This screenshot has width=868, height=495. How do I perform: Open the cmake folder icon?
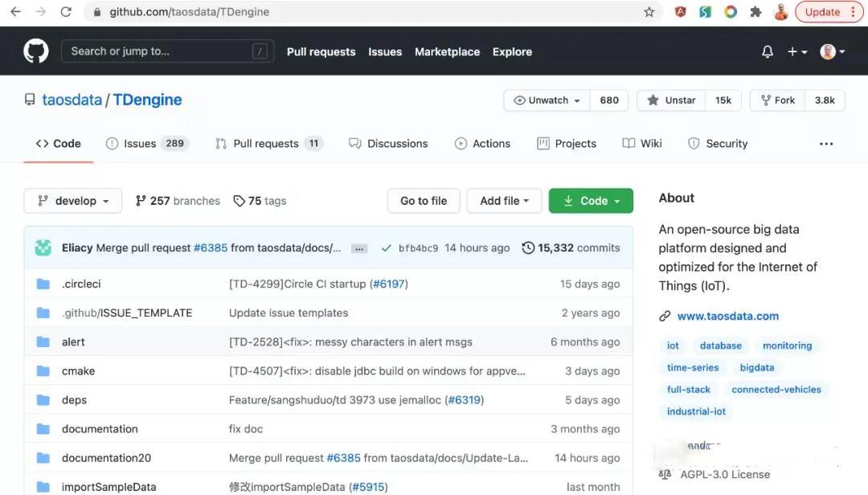(x=43, y=371)
